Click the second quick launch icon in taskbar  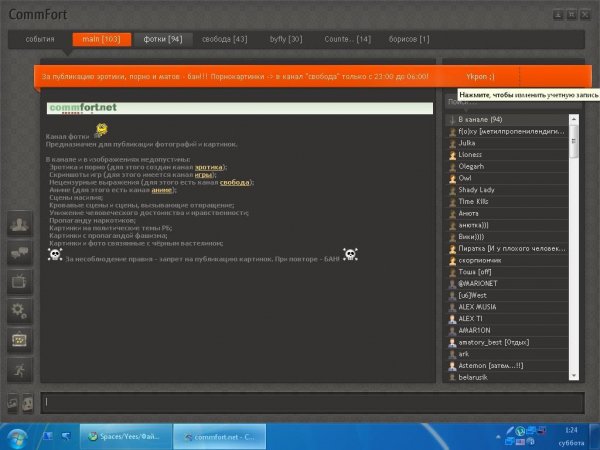point(66,436)
